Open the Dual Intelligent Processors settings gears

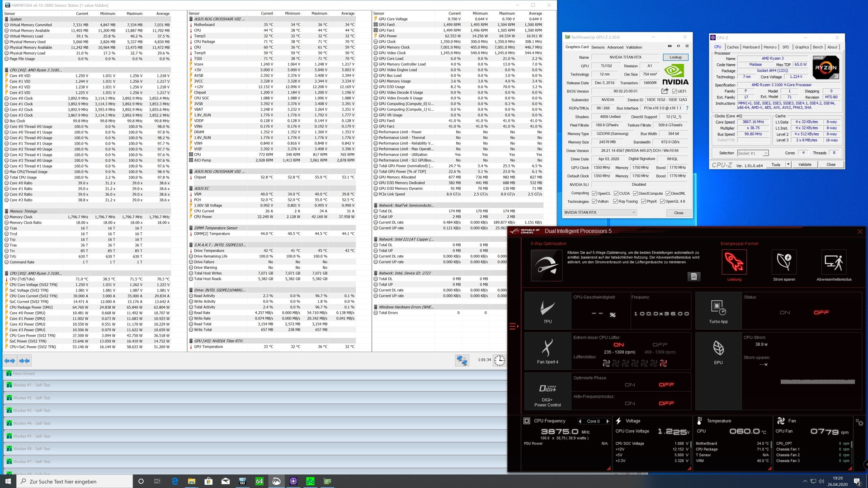click(859, 423)
